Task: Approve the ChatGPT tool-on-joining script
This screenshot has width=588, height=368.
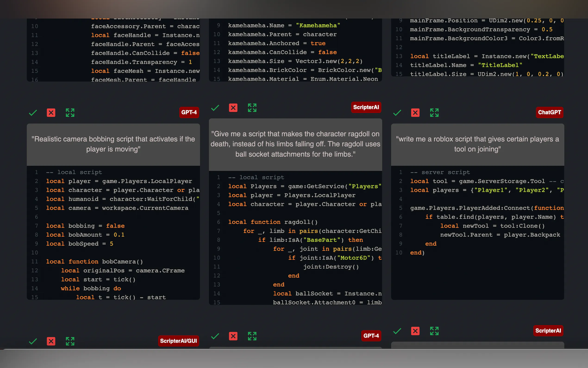Action: 397,113
